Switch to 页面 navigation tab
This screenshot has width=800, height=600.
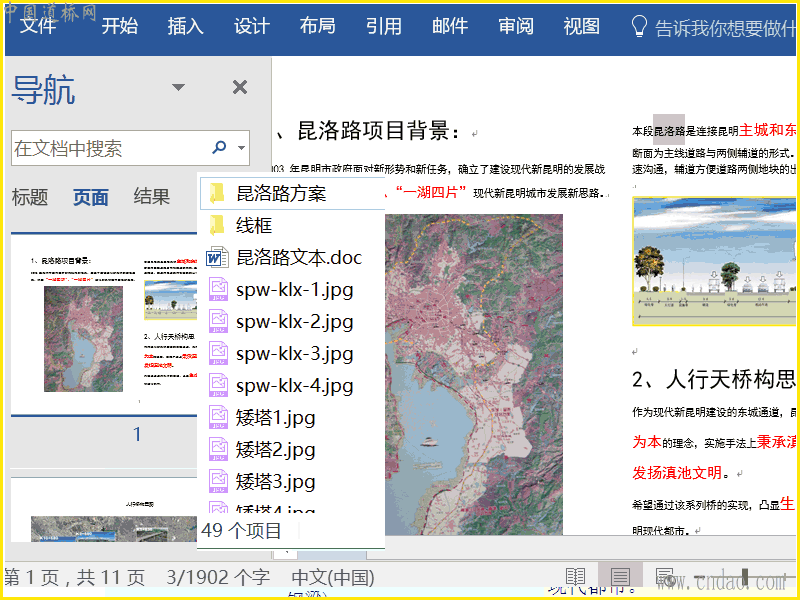(x=90, y=197)
